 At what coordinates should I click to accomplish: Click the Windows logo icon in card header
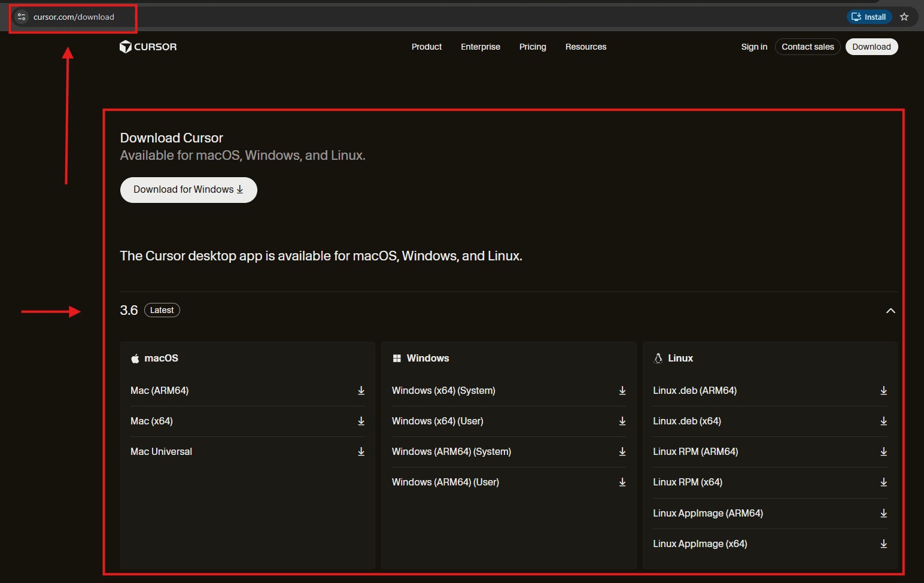pos(397,358)
